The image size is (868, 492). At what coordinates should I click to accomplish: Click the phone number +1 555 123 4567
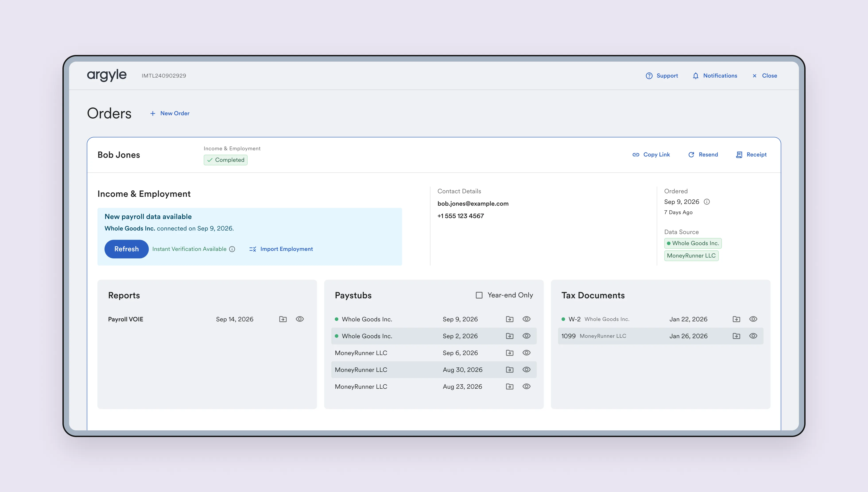(x=461, y=216)
